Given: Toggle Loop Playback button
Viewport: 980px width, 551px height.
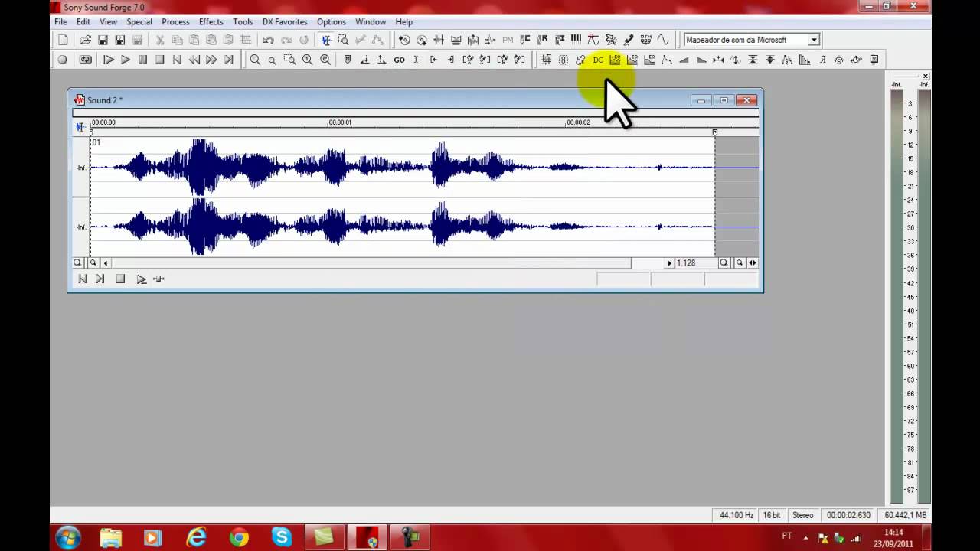Looking at the screenshot, I should pos(86,60).
